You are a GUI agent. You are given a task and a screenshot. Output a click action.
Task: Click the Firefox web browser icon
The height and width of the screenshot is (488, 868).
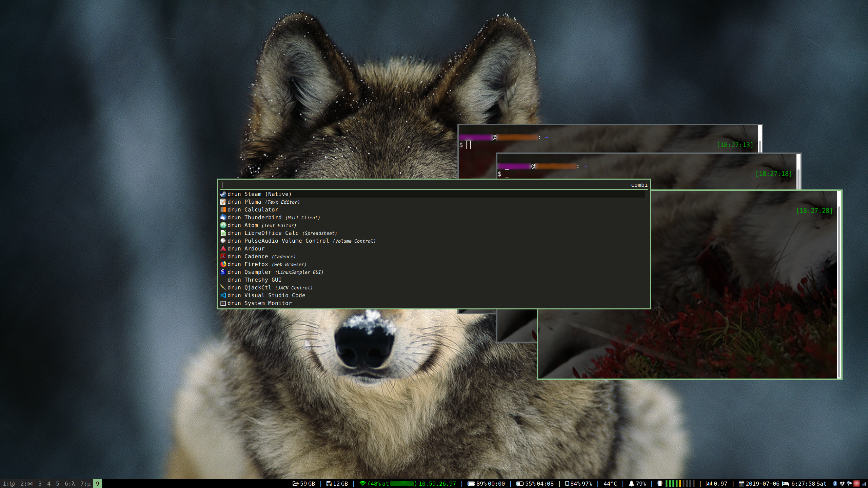(223, 264)
